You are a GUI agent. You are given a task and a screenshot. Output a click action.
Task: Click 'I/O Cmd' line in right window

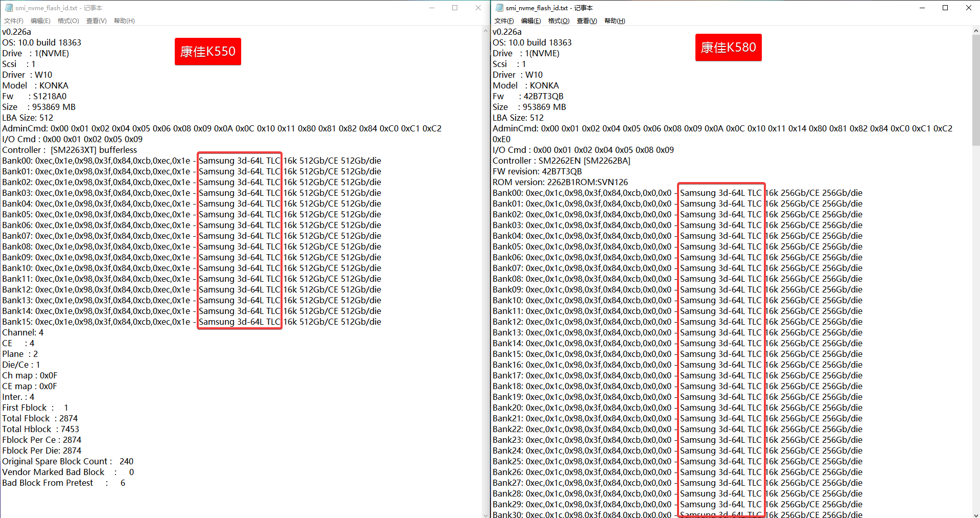[584, 150]
